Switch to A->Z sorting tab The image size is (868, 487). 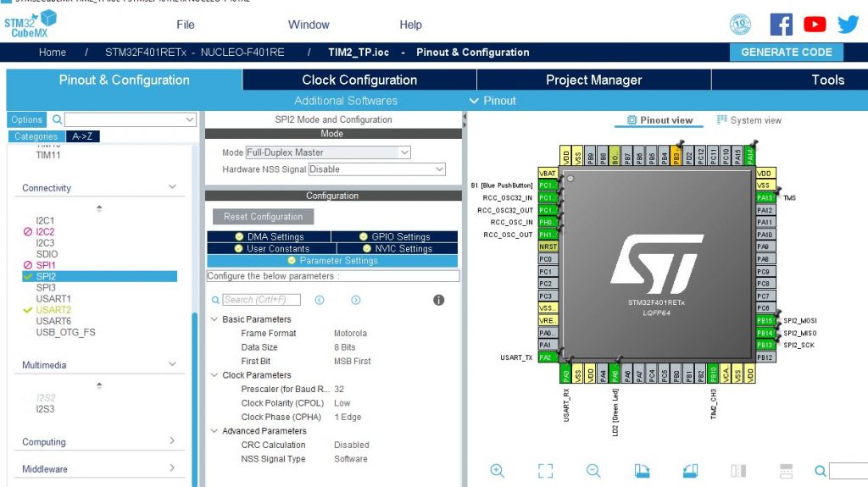click(x=82, y=136)
